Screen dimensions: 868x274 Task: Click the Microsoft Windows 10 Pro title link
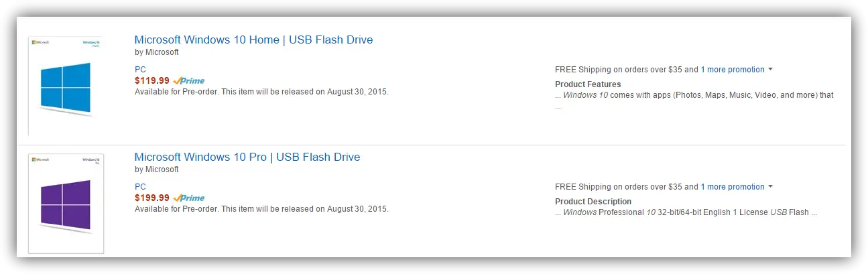pyautogui.click(x=247, y=157)
